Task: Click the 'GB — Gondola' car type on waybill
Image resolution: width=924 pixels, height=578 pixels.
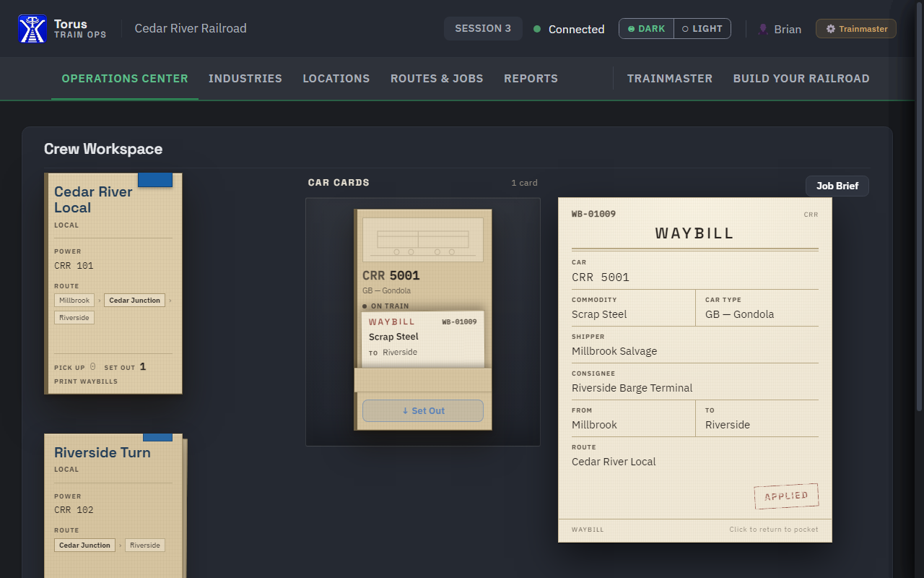Action: point(740,314)
